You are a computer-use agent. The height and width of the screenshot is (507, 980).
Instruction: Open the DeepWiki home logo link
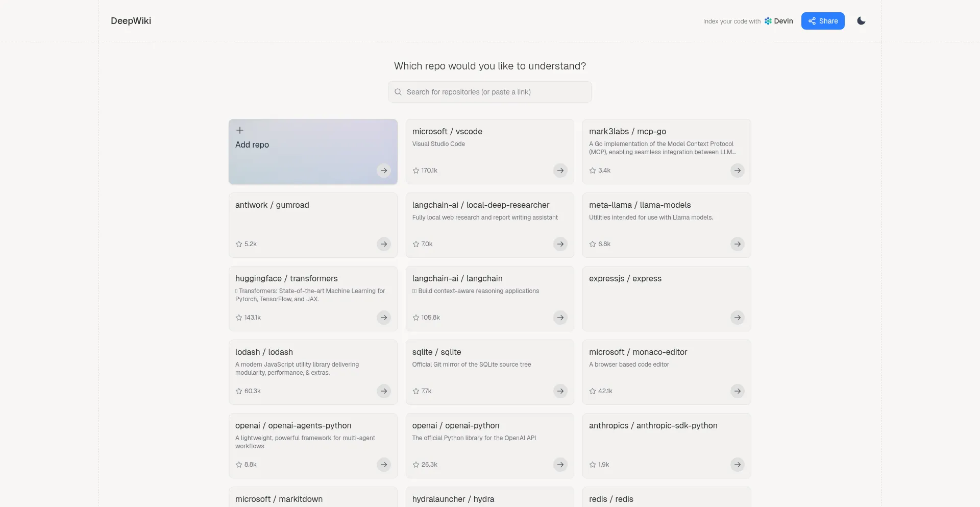pyautogui.click(x=131, y=21)
